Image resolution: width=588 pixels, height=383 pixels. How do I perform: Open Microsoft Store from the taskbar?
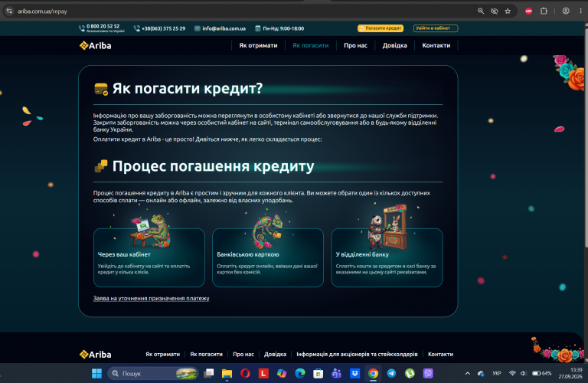(318, 374)
